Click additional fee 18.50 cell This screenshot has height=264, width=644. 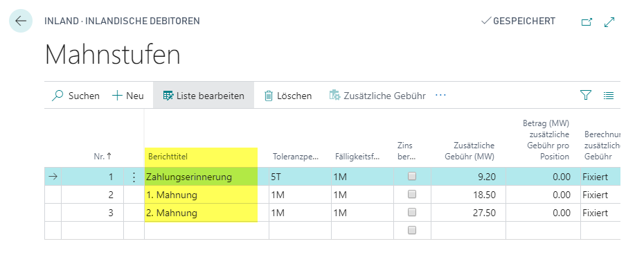468,195
